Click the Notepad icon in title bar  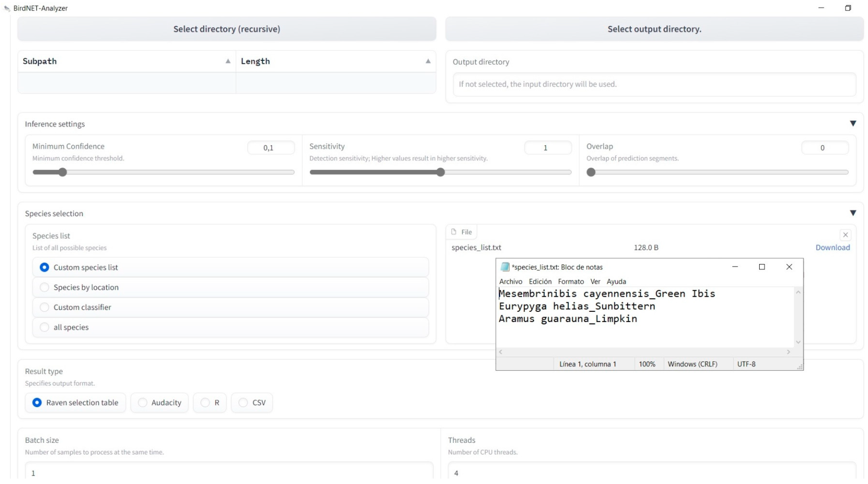(504, 267)
